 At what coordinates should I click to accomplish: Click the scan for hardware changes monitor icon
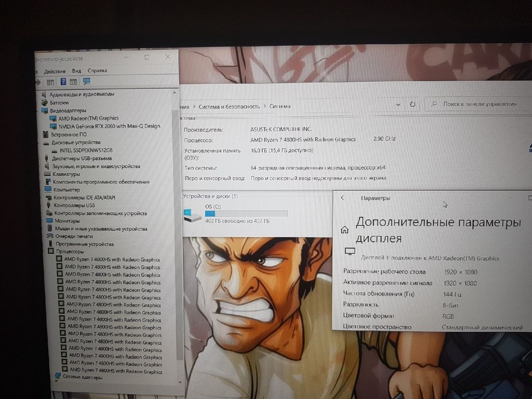coord(86,82)
